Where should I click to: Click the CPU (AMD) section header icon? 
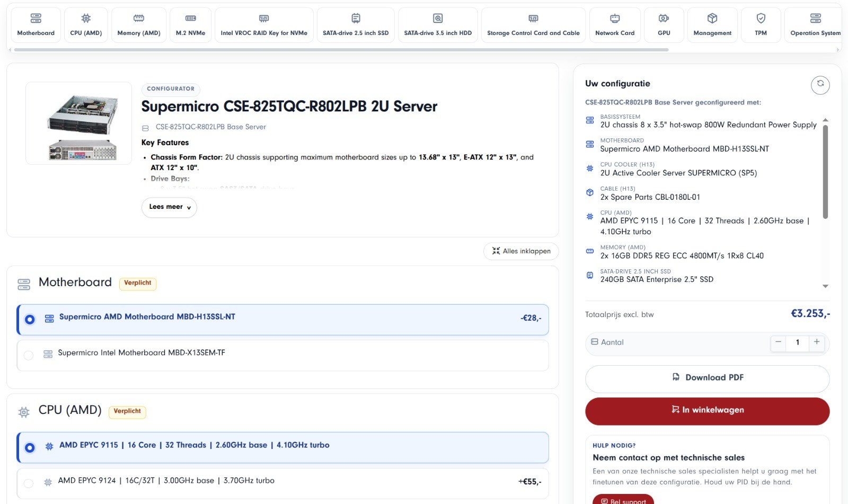(24, 412)
